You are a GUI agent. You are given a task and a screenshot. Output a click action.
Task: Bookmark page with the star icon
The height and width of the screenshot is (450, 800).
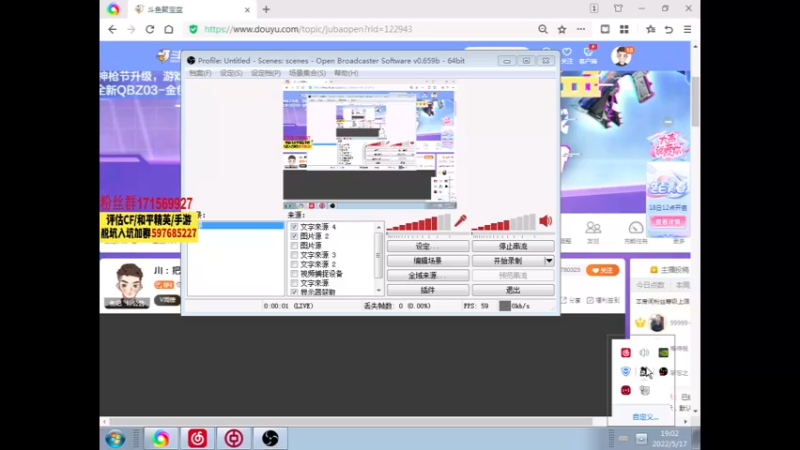(562, 29)
